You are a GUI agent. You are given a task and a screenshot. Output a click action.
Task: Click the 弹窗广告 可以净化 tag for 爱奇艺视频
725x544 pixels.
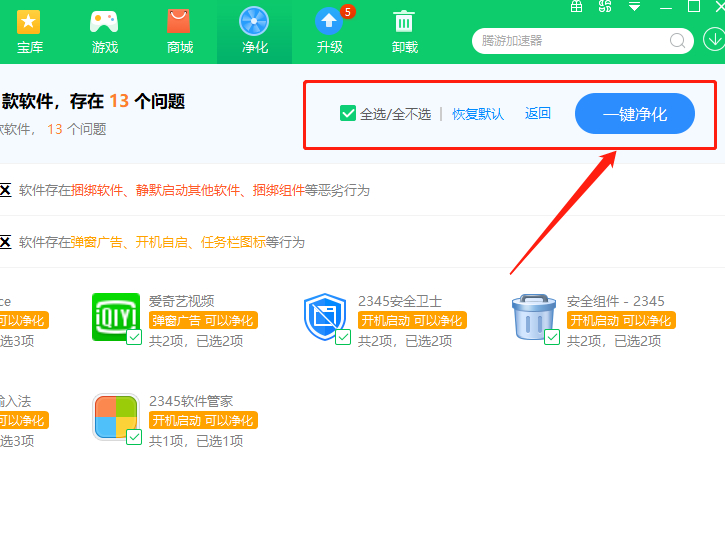click(x=203, y=320)
